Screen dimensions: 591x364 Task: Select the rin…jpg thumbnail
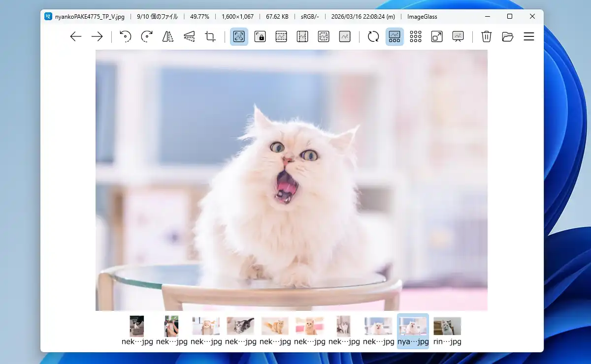click(447, 331)
